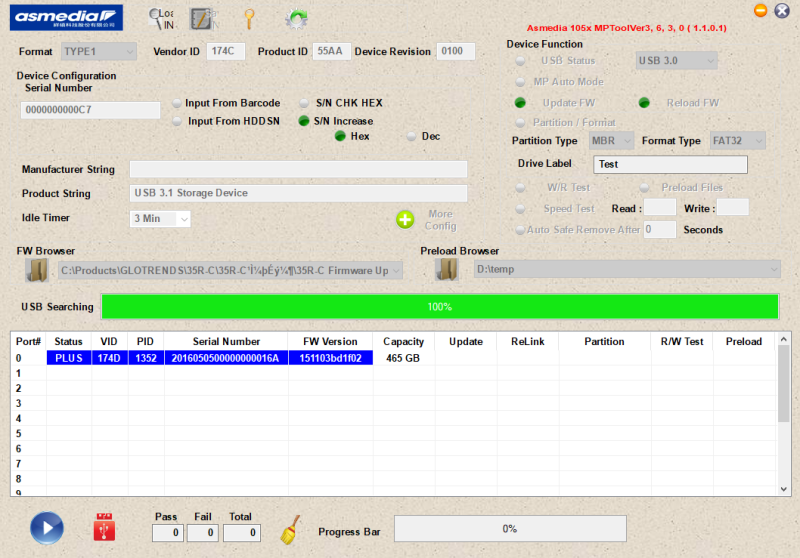
Task: Click the Manufacturer String field
Action: (298, 169)
